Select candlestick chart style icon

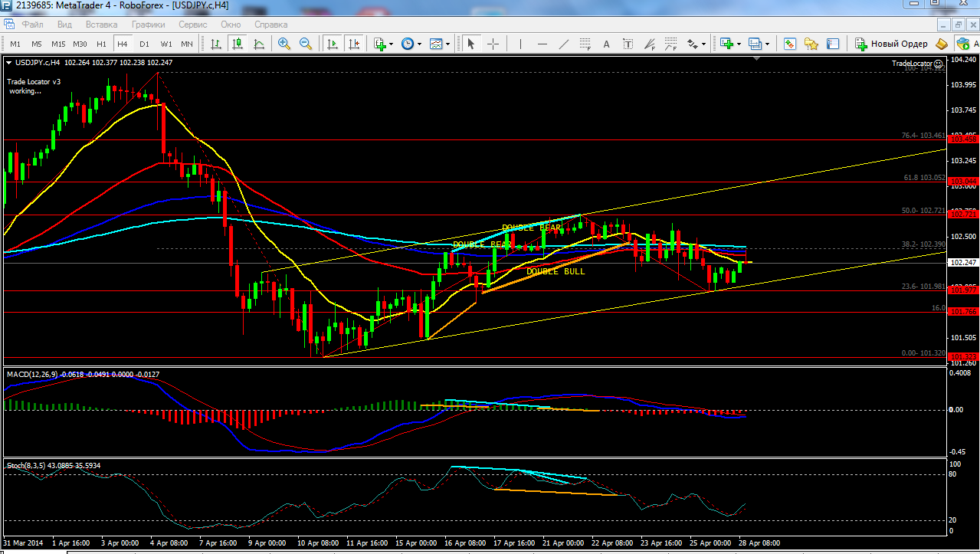pyautogui.click(x=238, y=44)
